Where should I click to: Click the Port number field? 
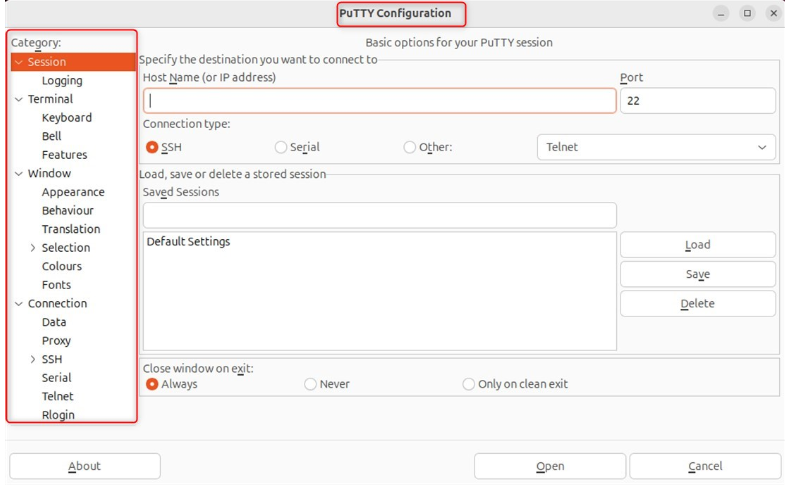697,101
